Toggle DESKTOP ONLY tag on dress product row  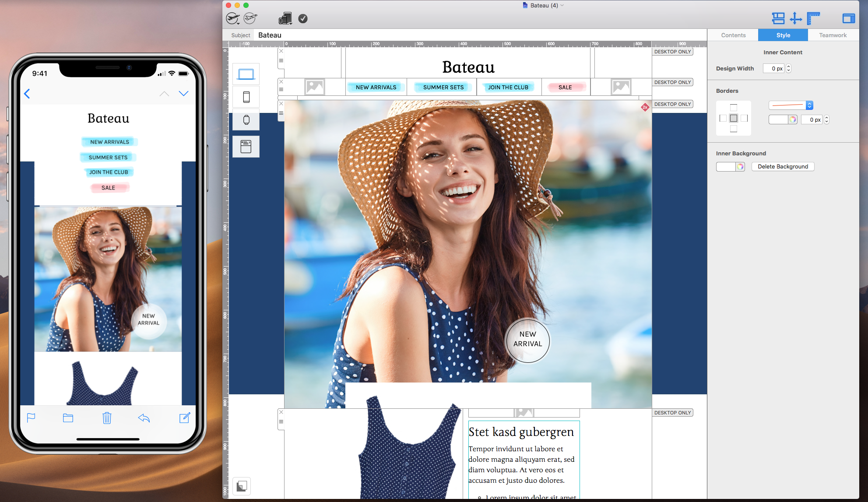pos(673,413)
